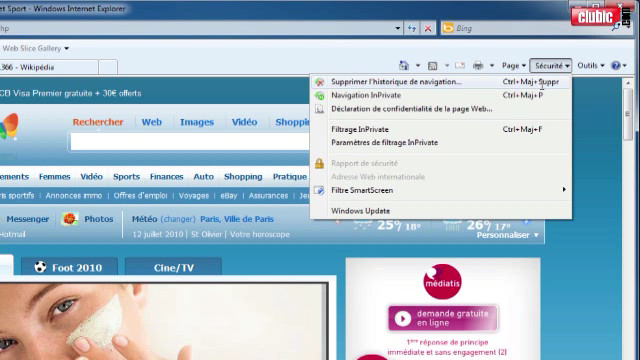Open the print options dropdown arrow

pos(492,66)
